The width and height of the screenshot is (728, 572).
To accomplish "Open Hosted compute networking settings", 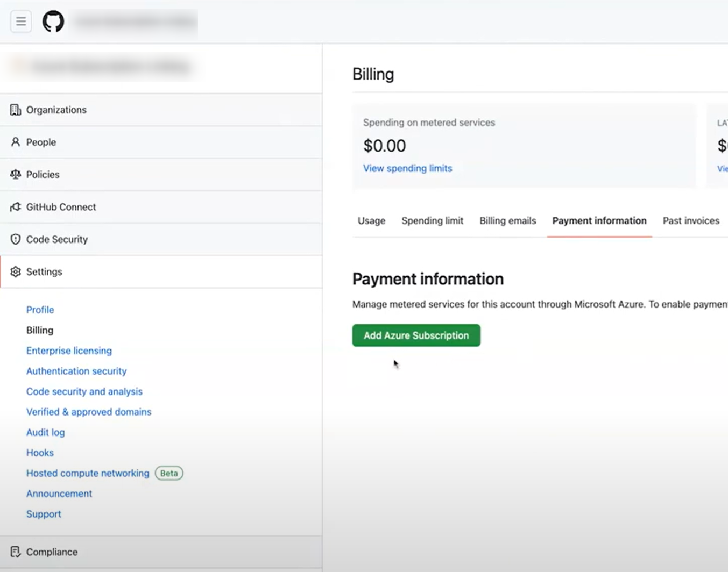I will 88,473.
